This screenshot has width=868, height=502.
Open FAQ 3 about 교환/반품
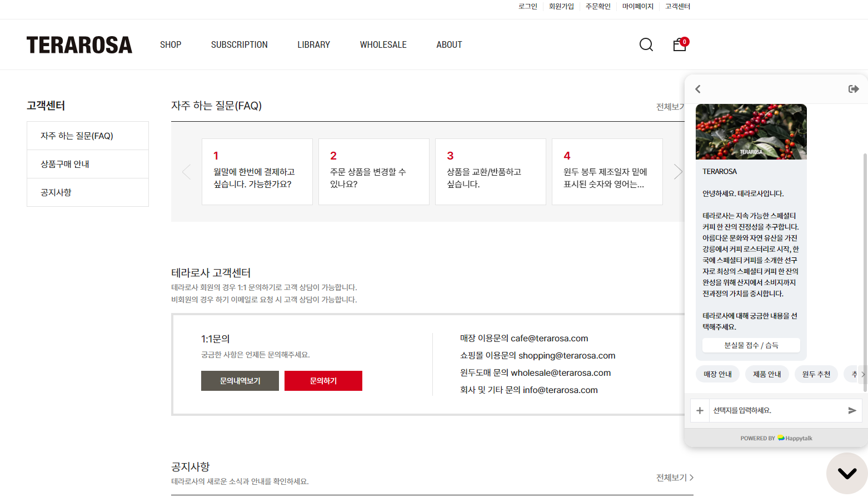click(x=491, y=172)
